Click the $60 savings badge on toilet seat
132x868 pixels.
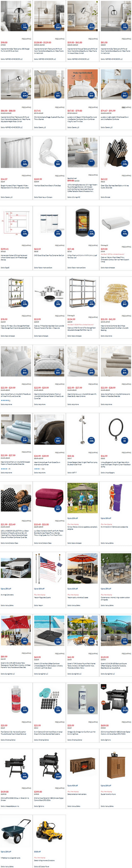[x=58, y=164]
